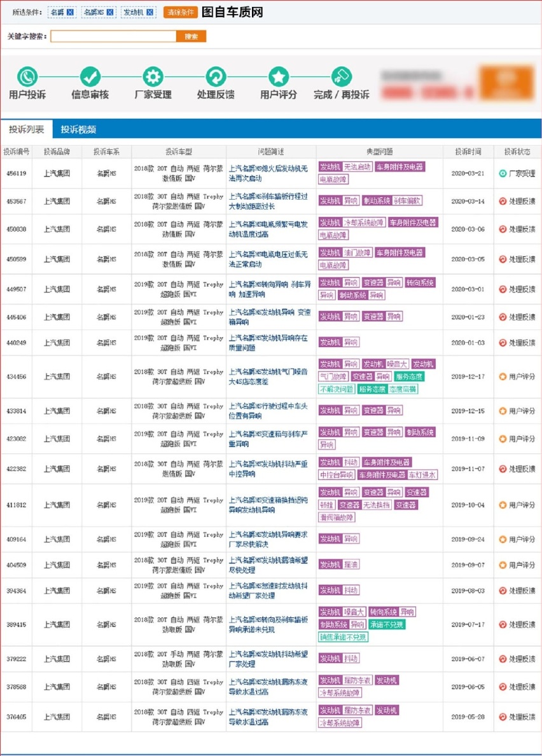The height and width of the screenshot is (756, 542).
Task: Click status icon for complaint 378568
Action: (503, 687)
